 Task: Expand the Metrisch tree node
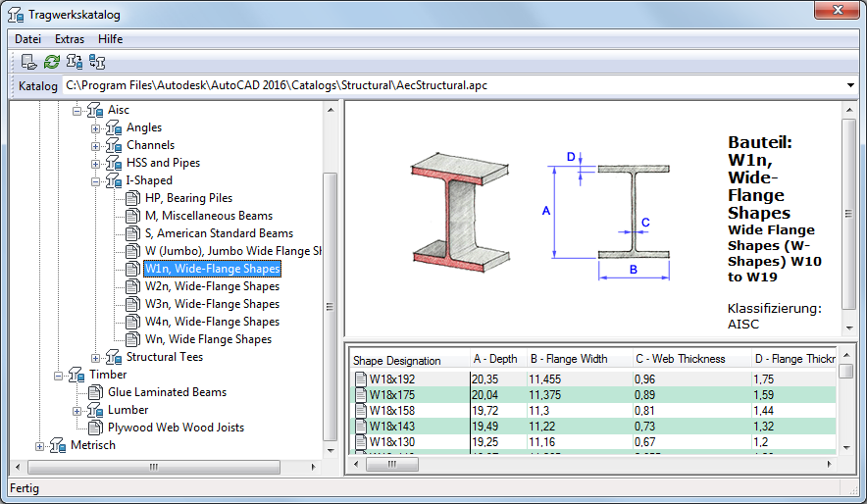(39, 446)
